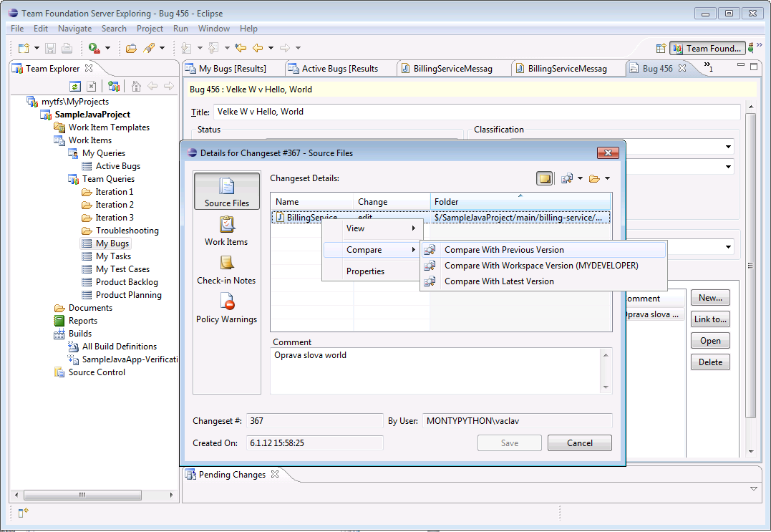
Task: Select the Check-in Notes section icon
Action: coord(226,263)
